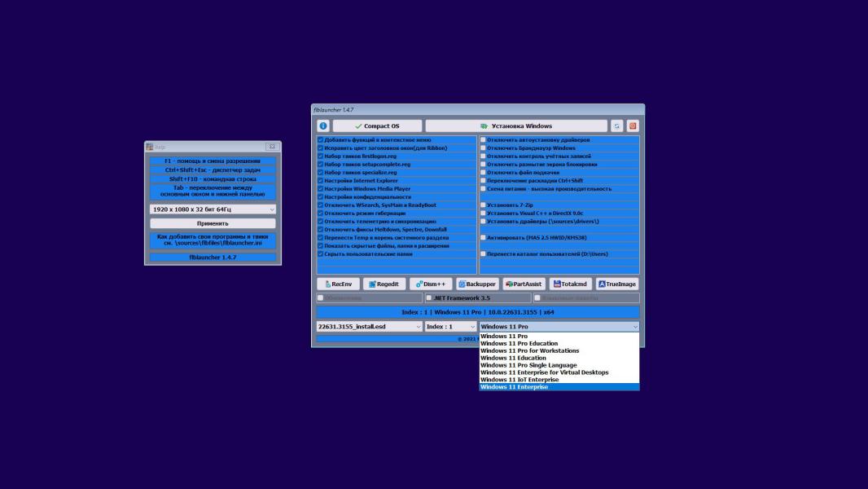Check the .NET Framework 3.5 option
The image size is (868, 489).
pos(430,298)
